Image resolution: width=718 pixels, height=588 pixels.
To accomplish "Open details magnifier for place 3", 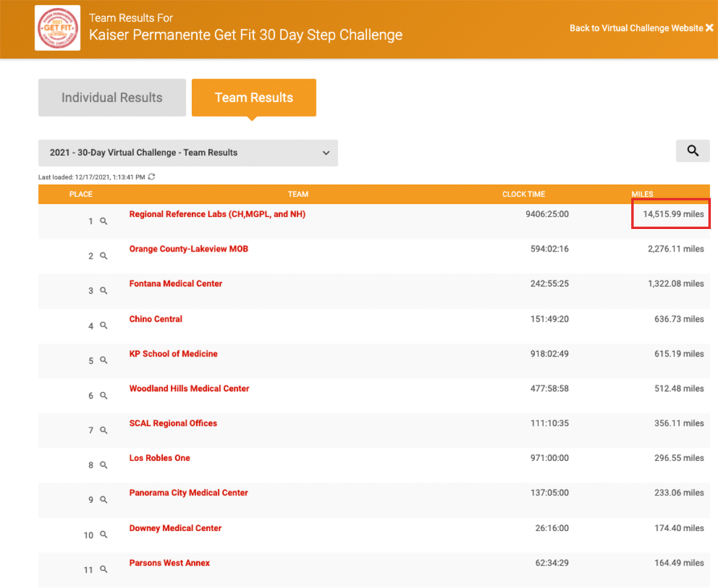I will pos(104,291).
